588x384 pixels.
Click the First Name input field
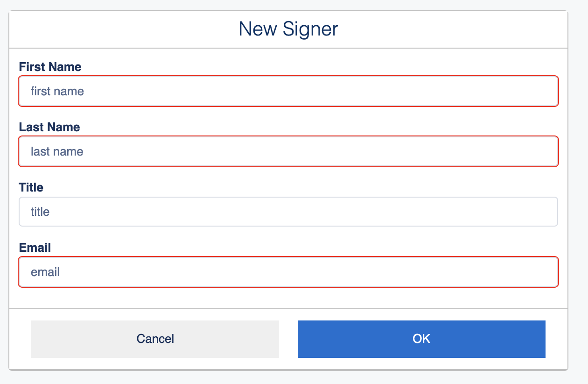(x=288, y=91)
